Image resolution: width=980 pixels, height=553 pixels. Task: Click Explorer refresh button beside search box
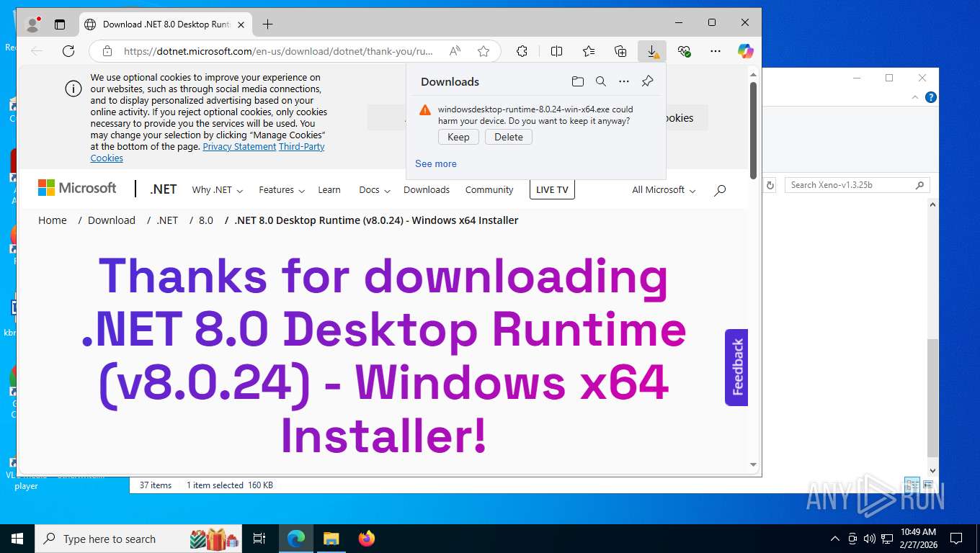coord(770,185)
